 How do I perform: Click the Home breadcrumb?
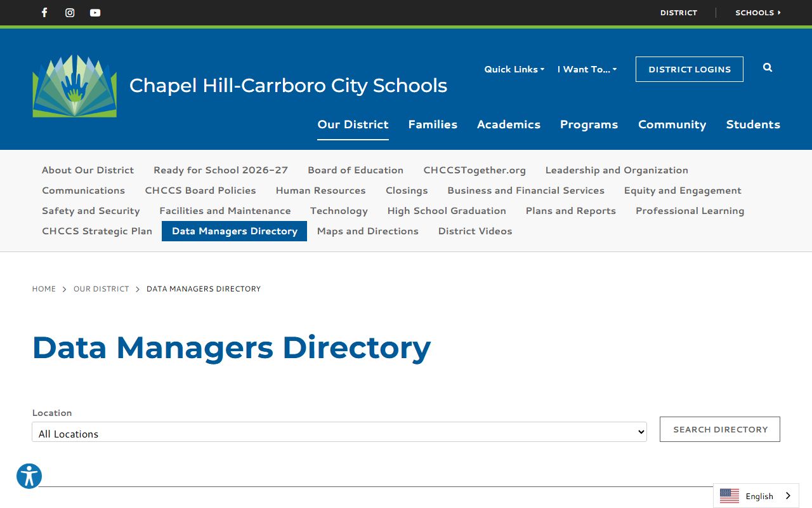(x=44, y=289)
